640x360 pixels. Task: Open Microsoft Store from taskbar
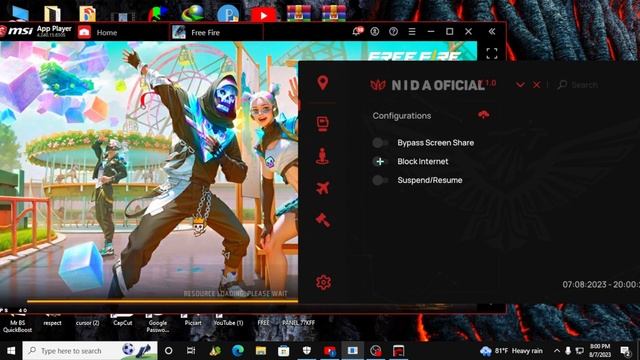pyautogui.click(x=284, y=351)
